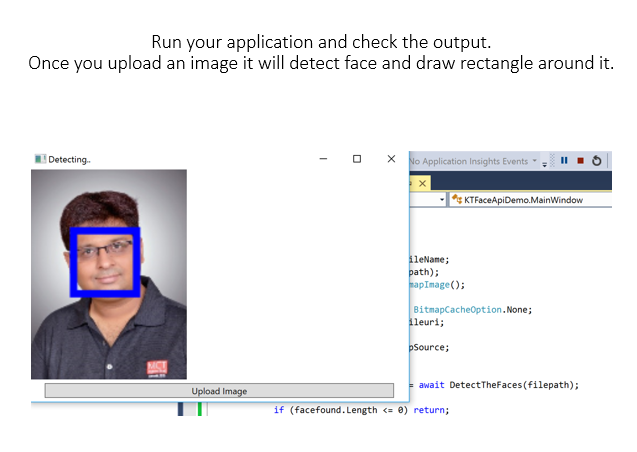Stop debugging with the red square icon
Image resolution: width=637 pixels, height=452 pixels.
coord(580,160)
